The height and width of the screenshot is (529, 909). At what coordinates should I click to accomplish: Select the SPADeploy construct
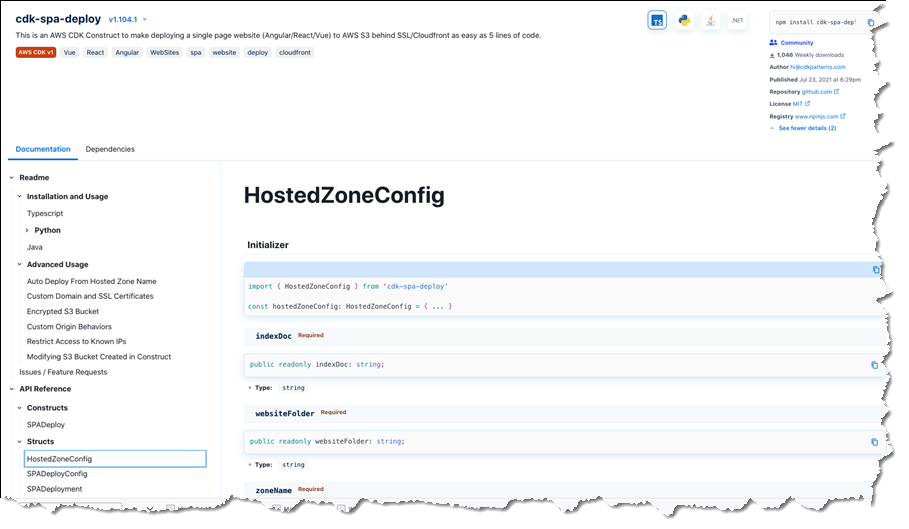(x=46, y=425)
